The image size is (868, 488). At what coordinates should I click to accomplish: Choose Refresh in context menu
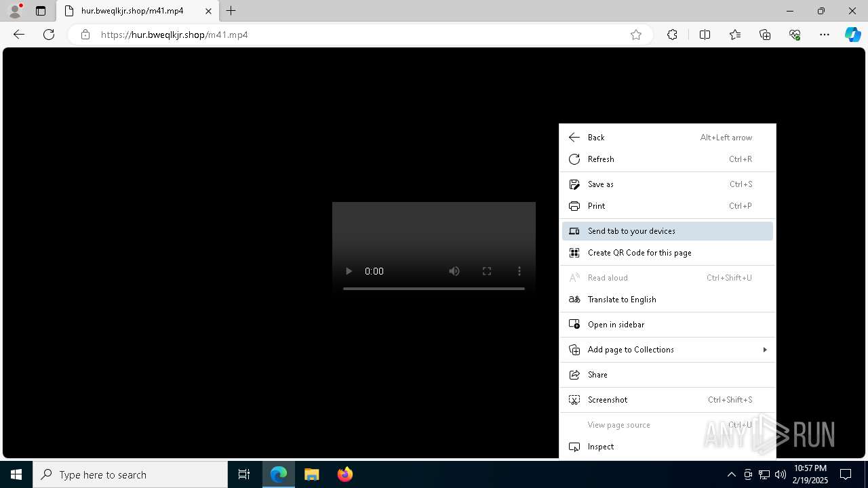[x=667, y=159]
